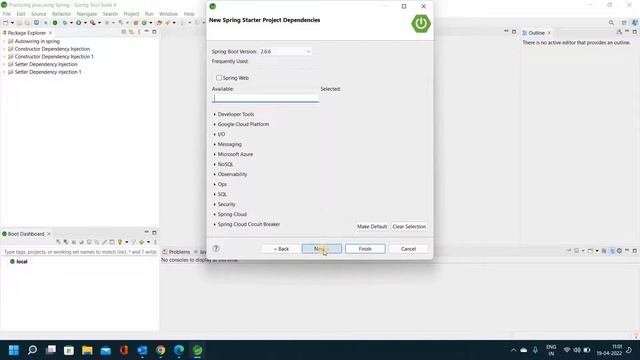
Task: Click the Available dependencies search field
Action: tap(265, 98)
